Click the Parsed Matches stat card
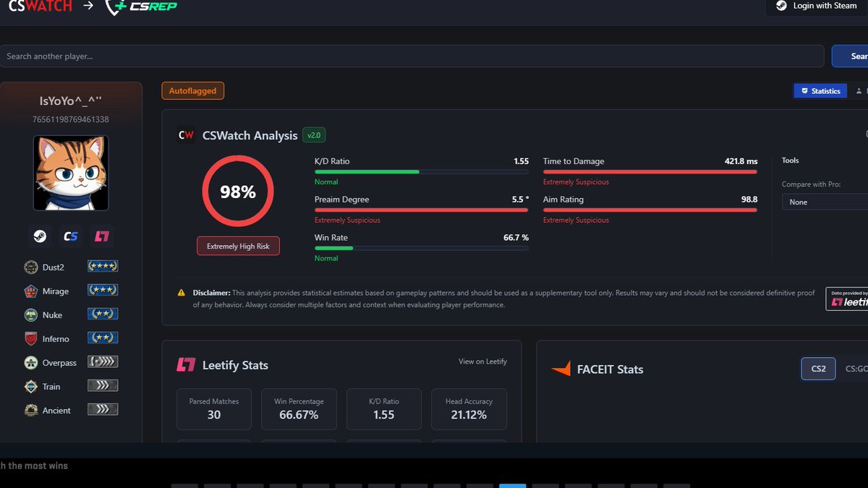Image resolution: width=868 pixels, height=488 pixels. (214, 409)
